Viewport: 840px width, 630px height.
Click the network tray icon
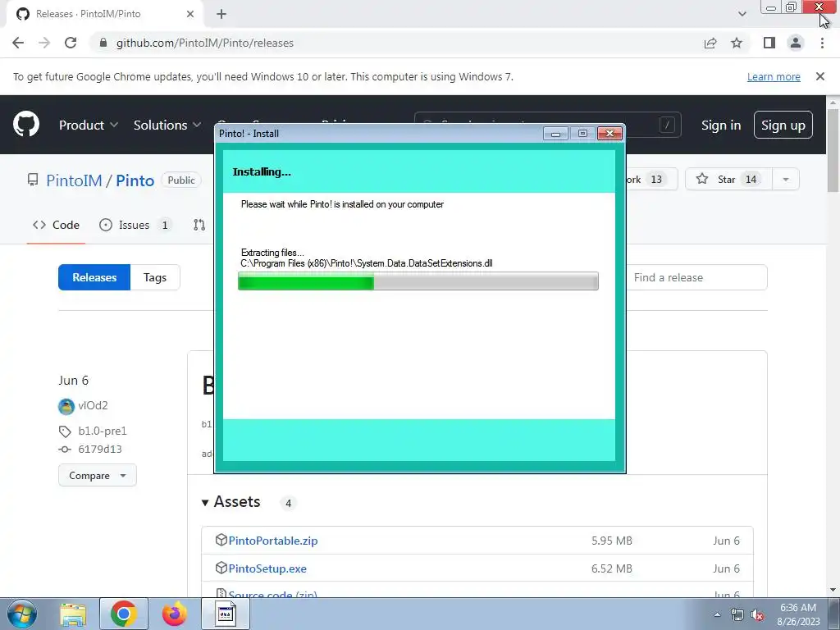tap(737, 615)
